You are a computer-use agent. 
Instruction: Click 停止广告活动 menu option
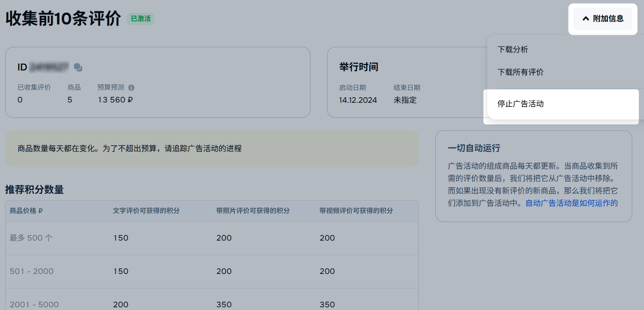pyautogui.click(x=520, y=104)
